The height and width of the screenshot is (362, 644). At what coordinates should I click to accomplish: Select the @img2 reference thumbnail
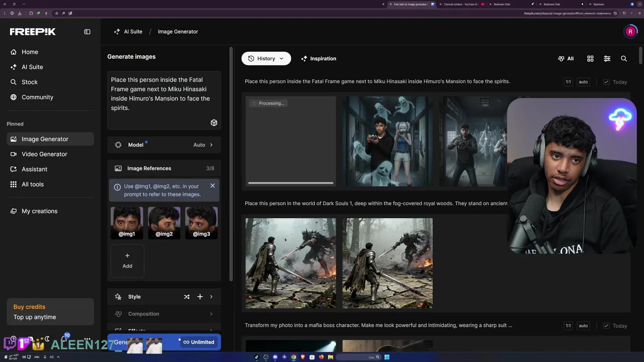click(164, 223)
